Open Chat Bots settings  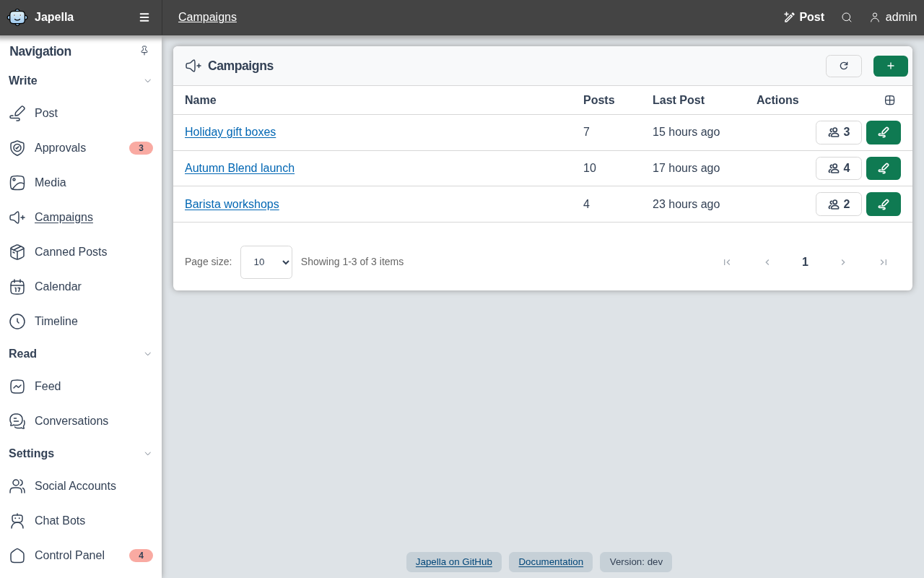pyautogui.click(x=81, y=521)
